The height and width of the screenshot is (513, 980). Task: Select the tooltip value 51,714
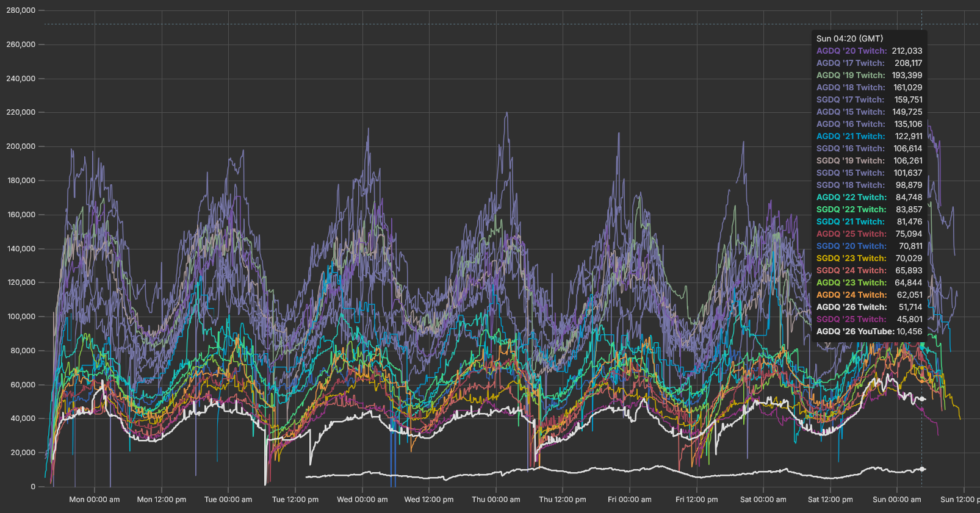pyautogui.click(x=910, y=307)
